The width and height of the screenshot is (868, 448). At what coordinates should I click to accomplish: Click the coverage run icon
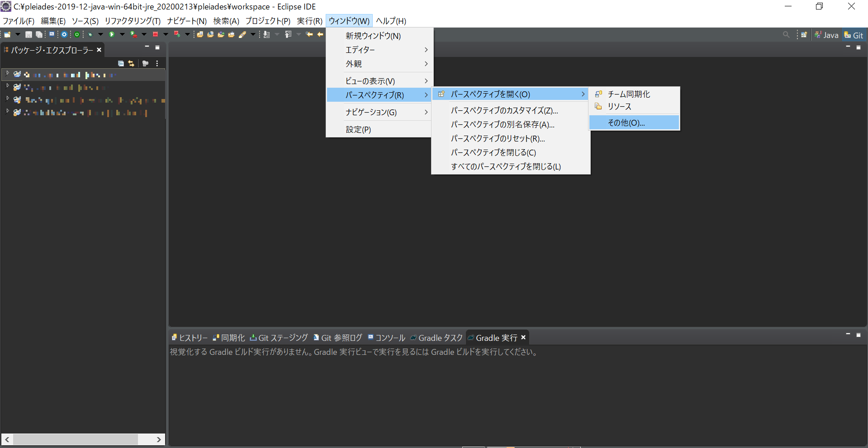[133, 34]
